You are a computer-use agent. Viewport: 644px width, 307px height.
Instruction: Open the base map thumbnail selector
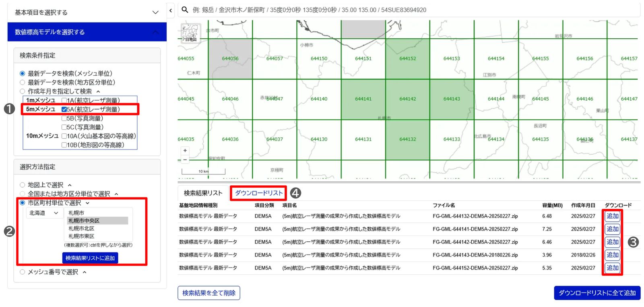pyautogui.click(x=190, y=33)
